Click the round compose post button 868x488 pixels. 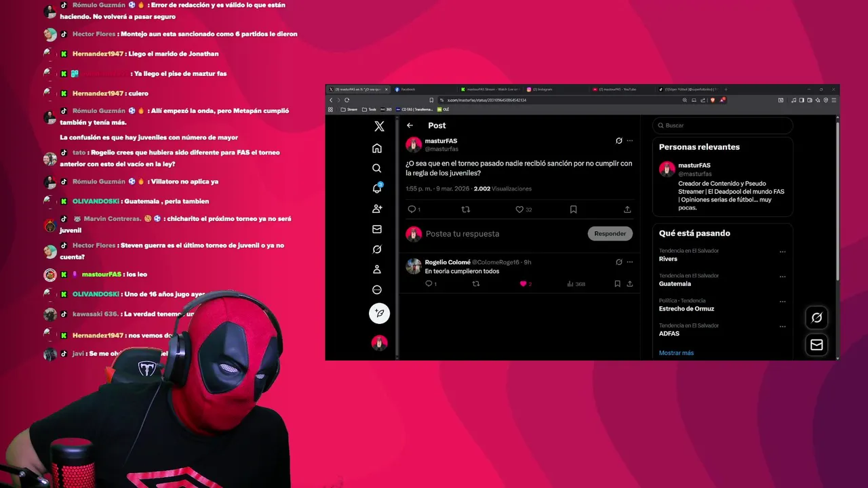pyautogui.click(x=379, y=313)
